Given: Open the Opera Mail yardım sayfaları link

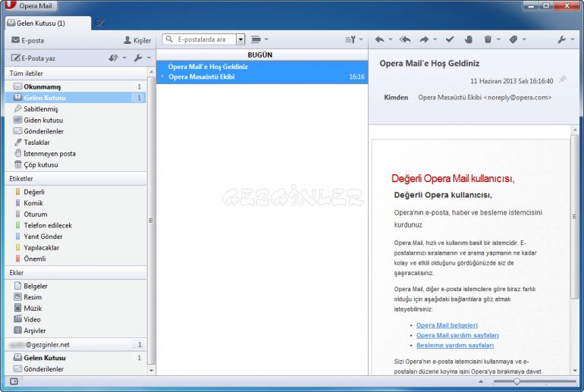Looking at the screenshot, I should point(457,335).
